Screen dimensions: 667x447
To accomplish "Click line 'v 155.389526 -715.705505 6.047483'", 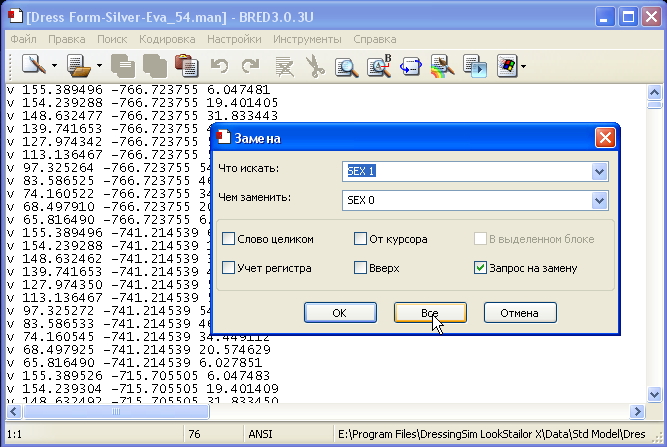I will coord(138,376).
